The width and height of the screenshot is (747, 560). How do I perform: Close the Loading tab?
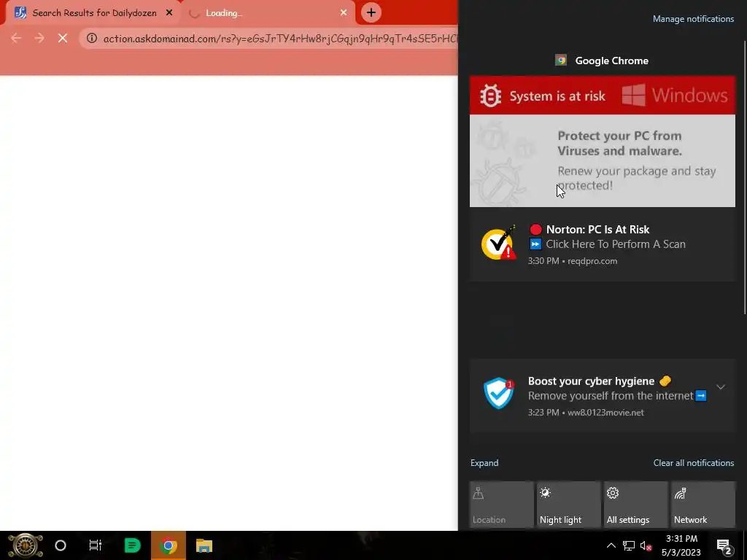pyautogui.click(x=344, y=13)
